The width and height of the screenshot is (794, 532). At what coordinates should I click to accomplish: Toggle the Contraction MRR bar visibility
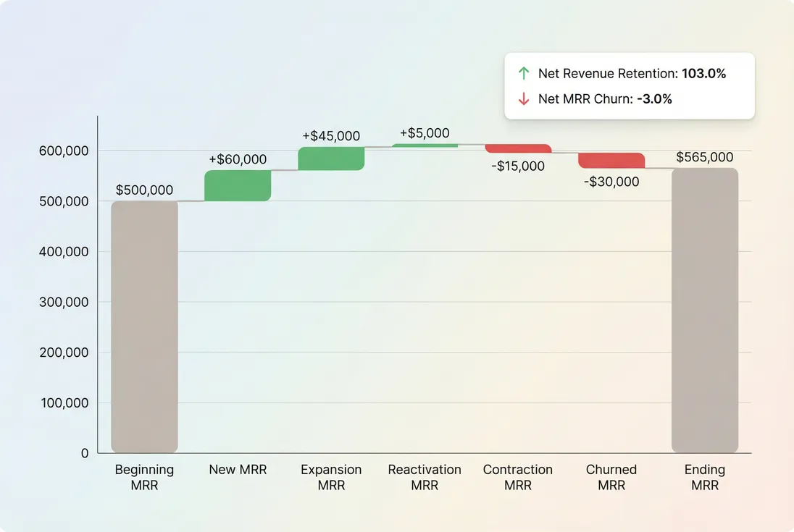[x=518, y=148]
